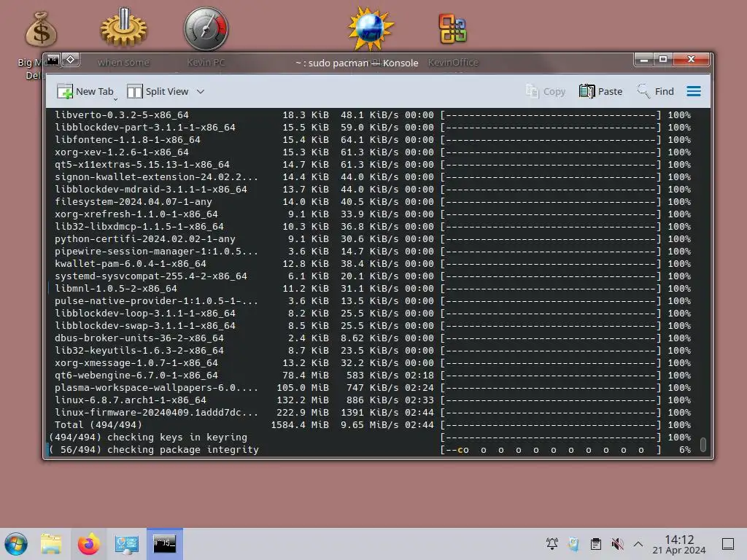Open the sun globe desktop icon

pos(371,28)
